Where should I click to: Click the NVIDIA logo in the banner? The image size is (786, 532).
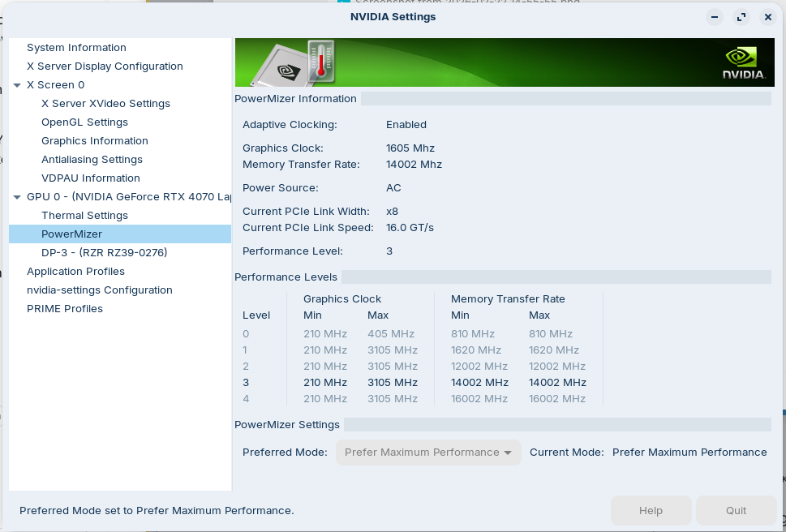743,62
